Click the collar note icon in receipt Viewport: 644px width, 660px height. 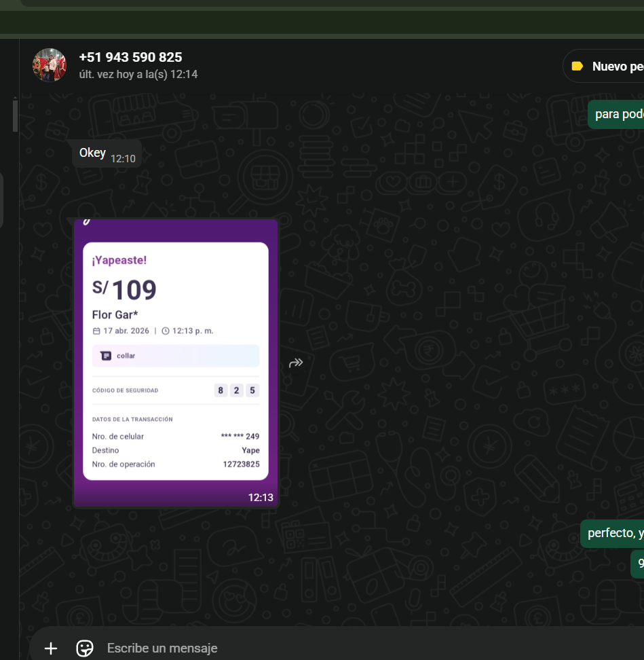click(106, 356)
